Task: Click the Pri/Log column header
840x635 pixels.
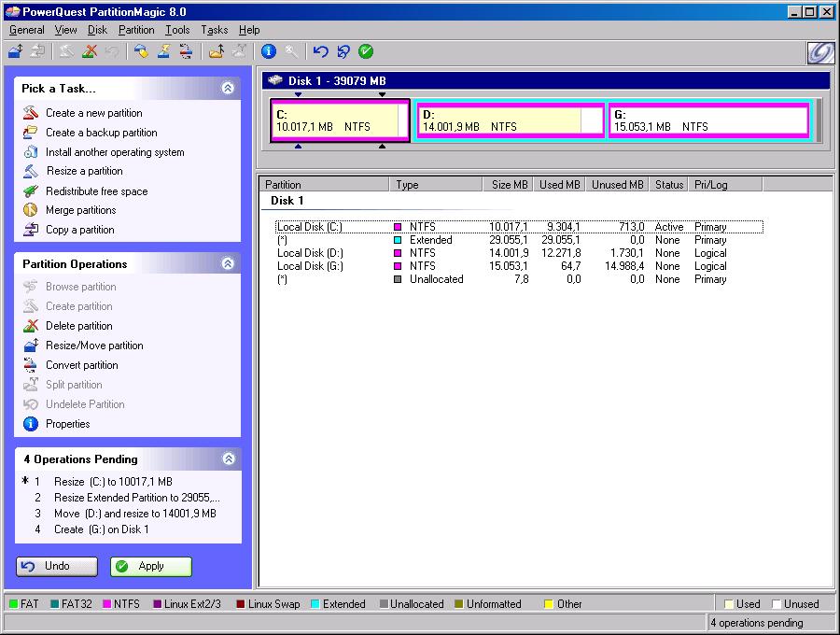Action: coord(725,184)
